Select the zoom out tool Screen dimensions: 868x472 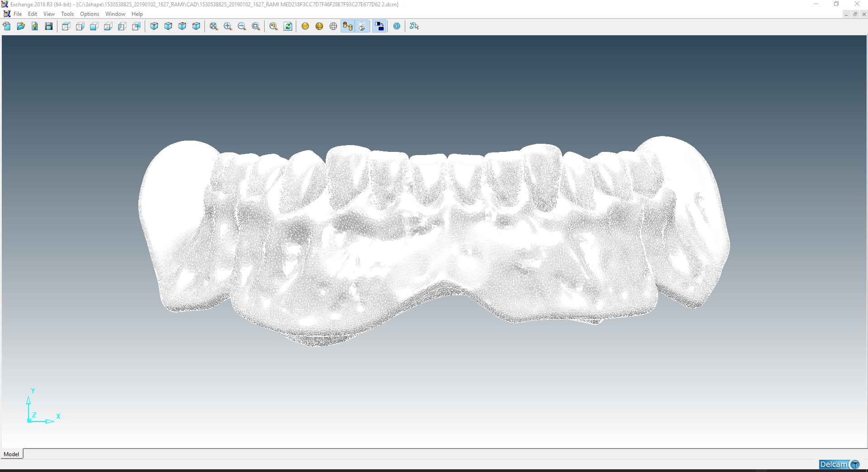[x=242, y=26]
